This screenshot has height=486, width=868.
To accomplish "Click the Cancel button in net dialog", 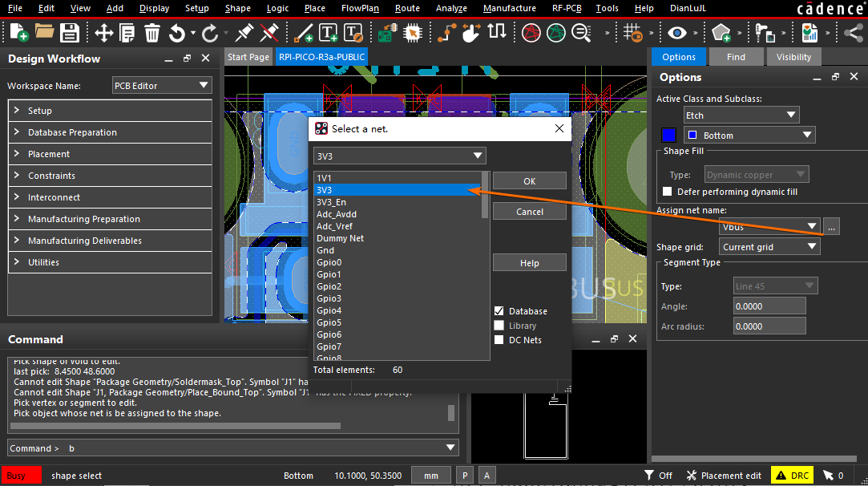I will click(x=529, y=212).
